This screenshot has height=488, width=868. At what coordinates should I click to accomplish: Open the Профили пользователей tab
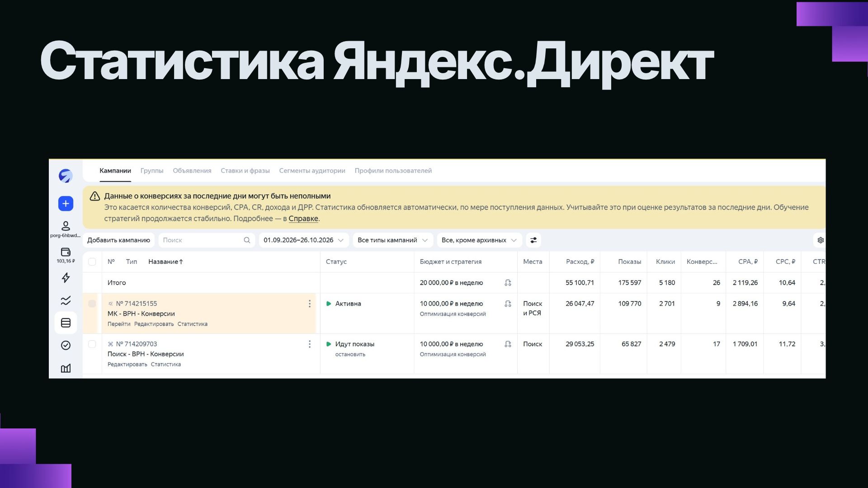pyautogui.click(x=393, y=171)
